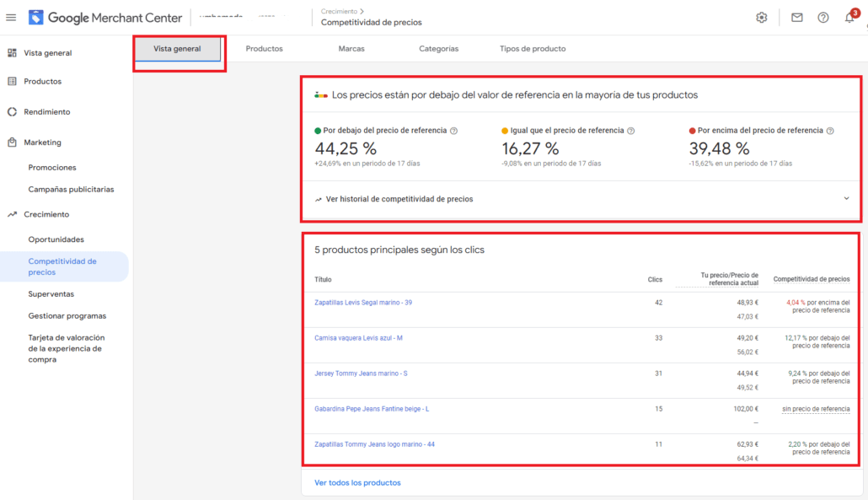Expand the price competitiveness history chevron
This screenshot has height=500, width=868.
pyautogui.click(x=846, y=199)
